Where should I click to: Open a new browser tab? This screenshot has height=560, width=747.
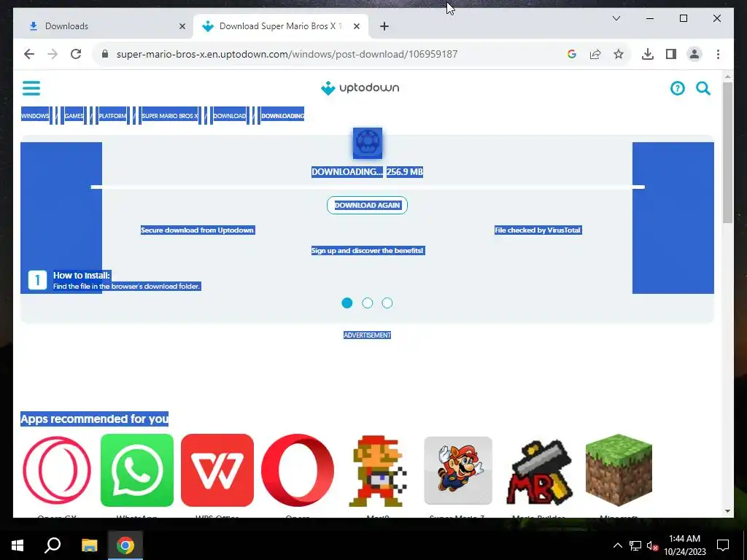(x=384, y=26)
